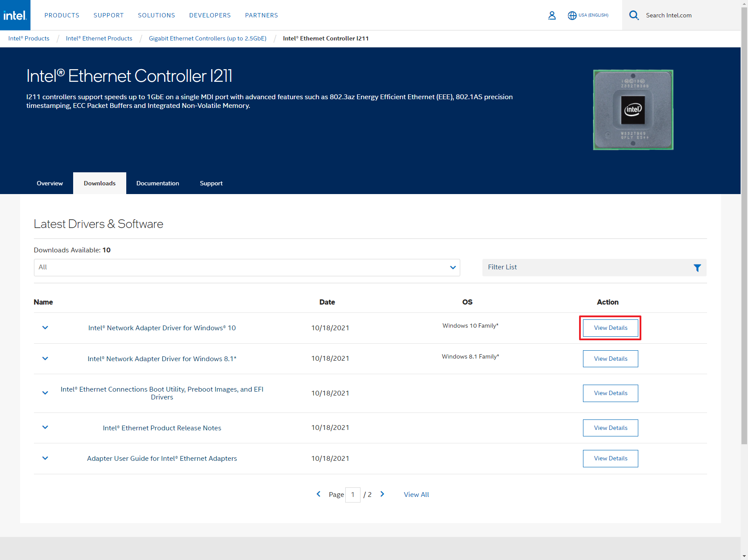View Details for Windows 8.1 driver
Screen dimensions: 748x560
pos(610,359)
